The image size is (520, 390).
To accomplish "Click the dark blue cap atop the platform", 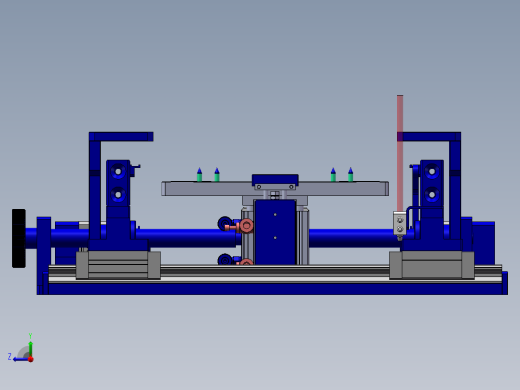I will [275, 180].
